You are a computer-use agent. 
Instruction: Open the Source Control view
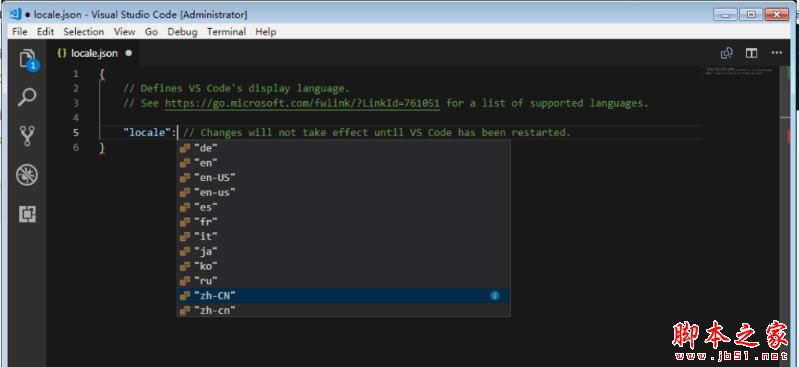tap(27, 137)
